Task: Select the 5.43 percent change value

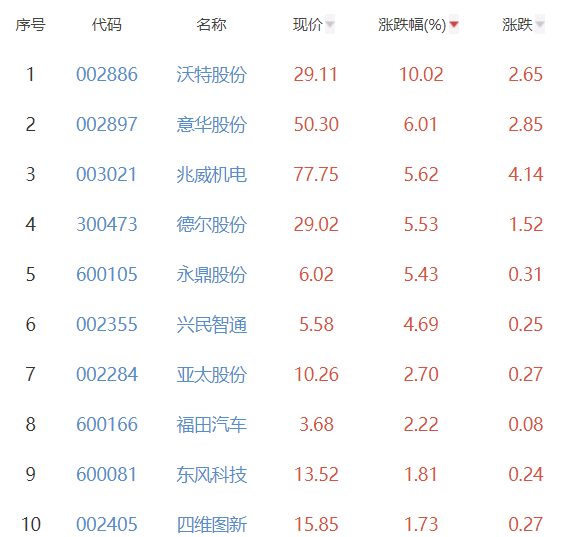Action: click(421, 275)
